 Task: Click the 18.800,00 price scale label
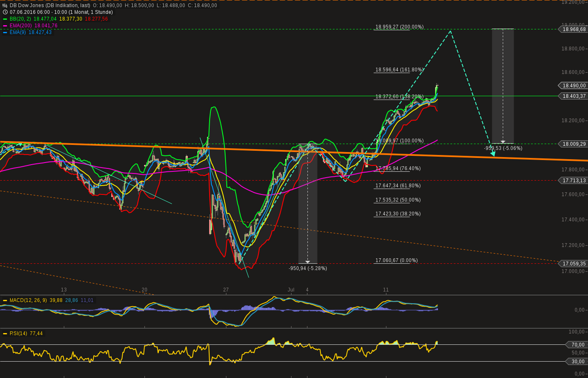(573, 49)
